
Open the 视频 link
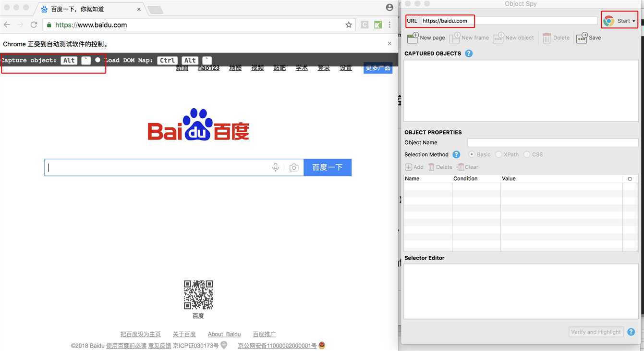point(257,68)
